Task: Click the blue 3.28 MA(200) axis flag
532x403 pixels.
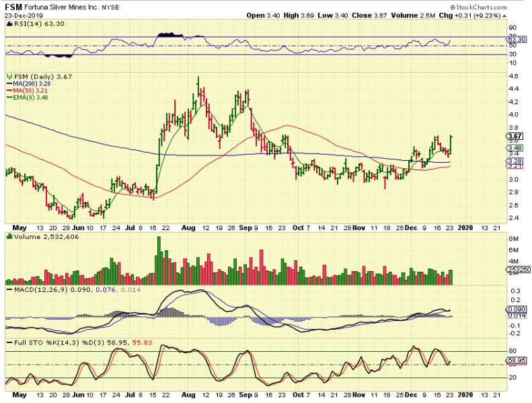Action: 515,161
